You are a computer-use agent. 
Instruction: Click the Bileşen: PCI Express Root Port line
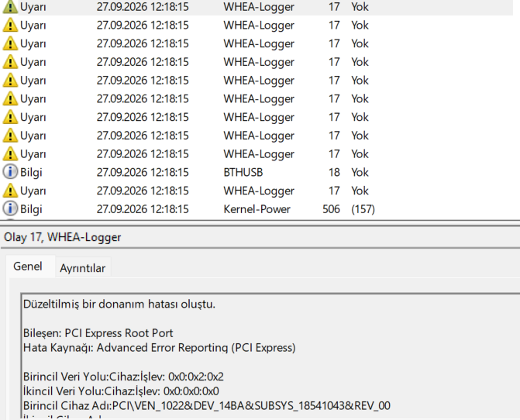tap(98, 332)
